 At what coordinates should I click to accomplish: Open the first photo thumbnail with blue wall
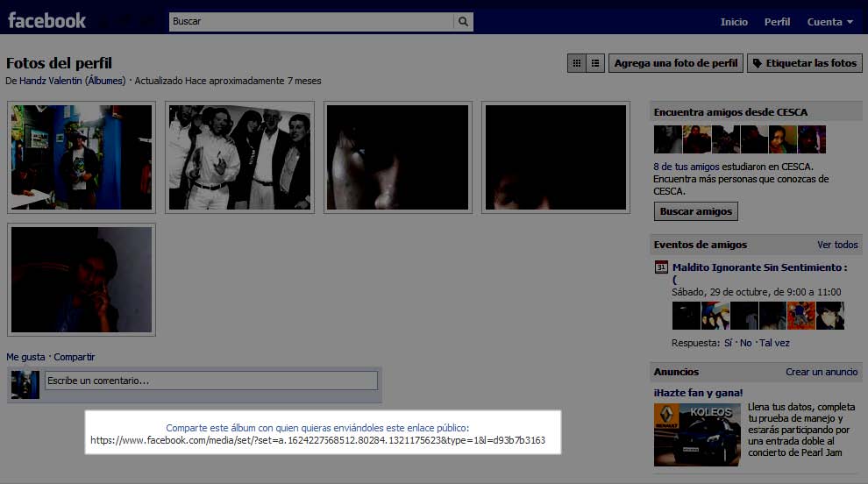pos(82,157)
